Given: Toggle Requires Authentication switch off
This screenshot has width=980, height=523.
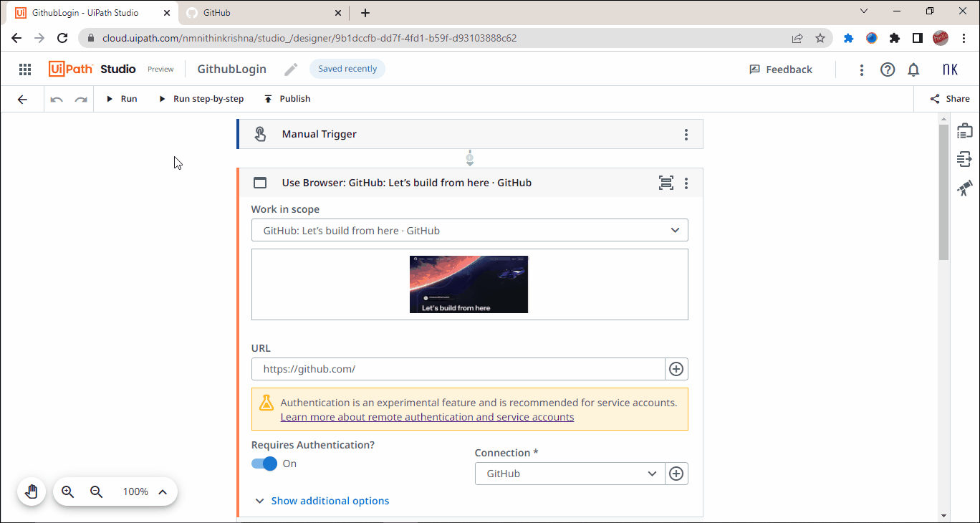Looking at the screenshot, I should 264,464.
